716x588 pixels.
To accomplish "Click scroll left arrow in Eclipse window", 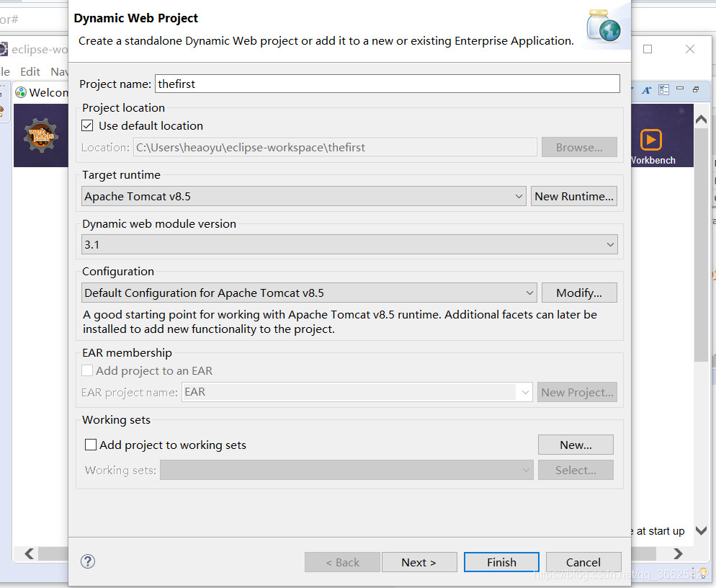I will pos(30,553).
